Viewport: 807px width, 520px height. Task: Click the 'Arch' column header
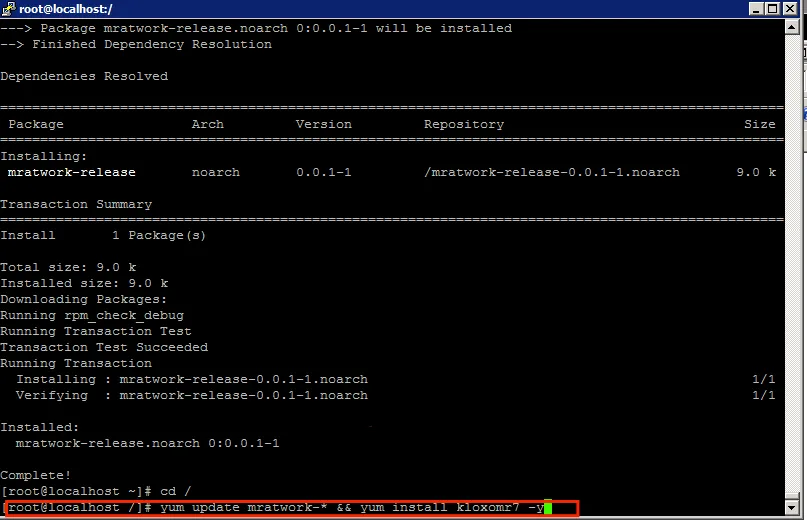[x=208, y=124]
